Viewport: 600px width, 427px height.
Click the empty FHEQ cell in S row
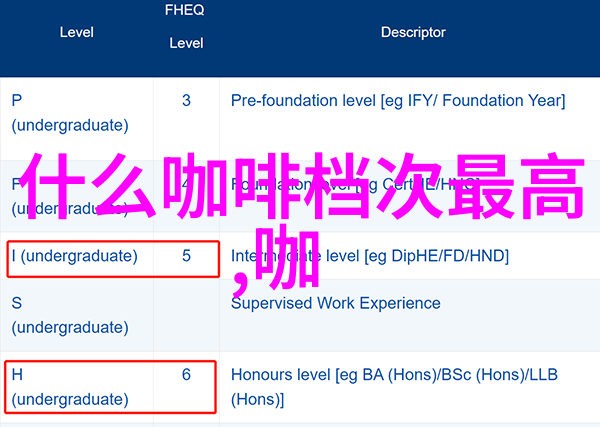(x=186, y=315)
